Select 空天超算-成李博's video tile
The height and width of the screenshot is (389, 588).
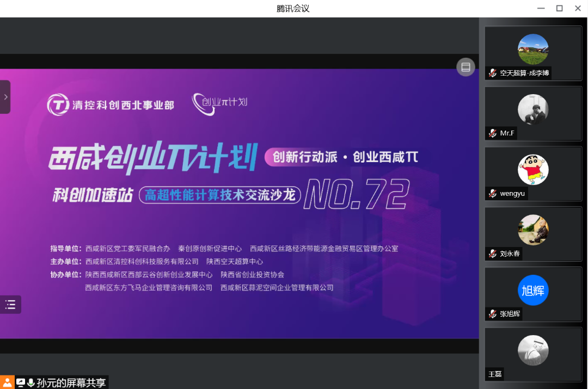(x=532, y=53)
